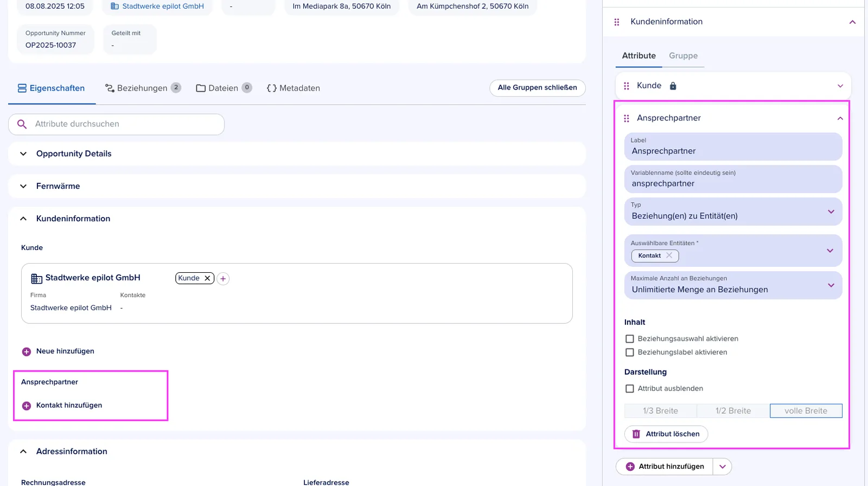The width and height of the screenshot is (868, 486).
Task: Collapse the Kundeninformation group in main panel
Action: pyautogui.click(x=23, y=219)
